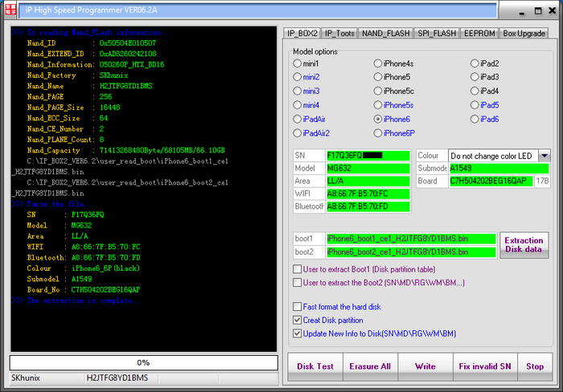The width and height of the screenshot is (563, 392).
Task: Select the iPhone5s model option
Action: coord(378,105)
